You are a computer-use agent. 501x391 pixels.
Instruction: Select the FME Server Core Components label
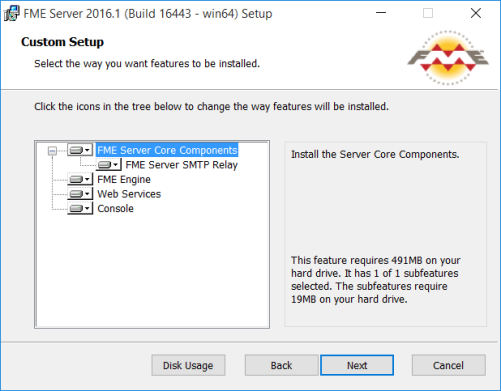tap(167, 150)
